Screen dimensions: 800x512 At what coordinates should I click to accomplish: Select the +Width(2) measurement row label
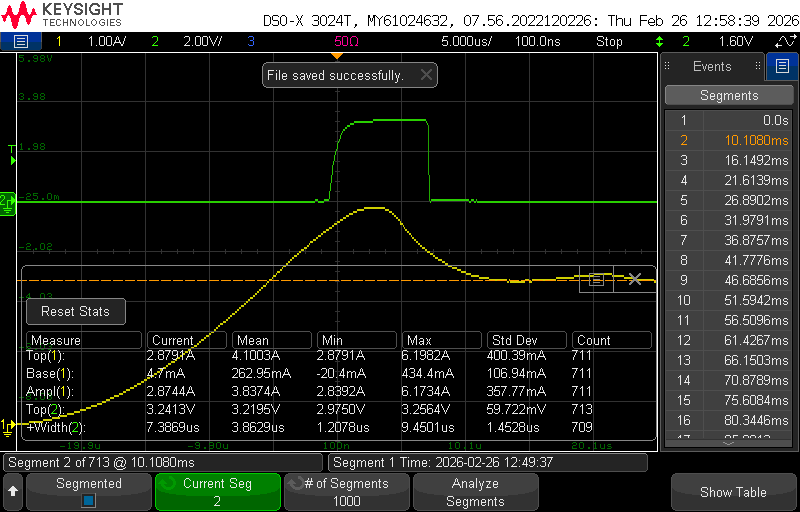(x=56, y=427)
